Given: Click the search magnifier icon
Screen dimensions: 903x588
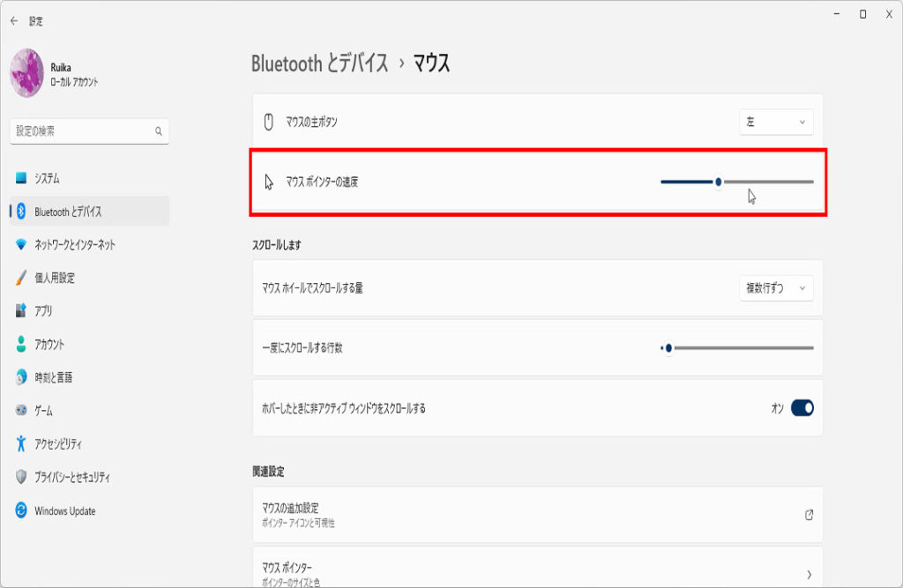Looking at the screenshot, I should (x=159, y=131).
